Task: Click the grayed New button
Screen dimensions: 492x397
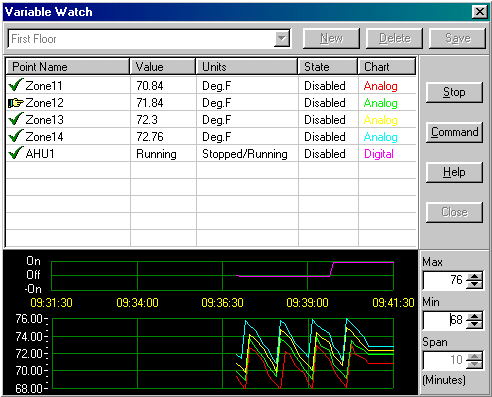Action: pyautogui.click(x=331, y=39)
